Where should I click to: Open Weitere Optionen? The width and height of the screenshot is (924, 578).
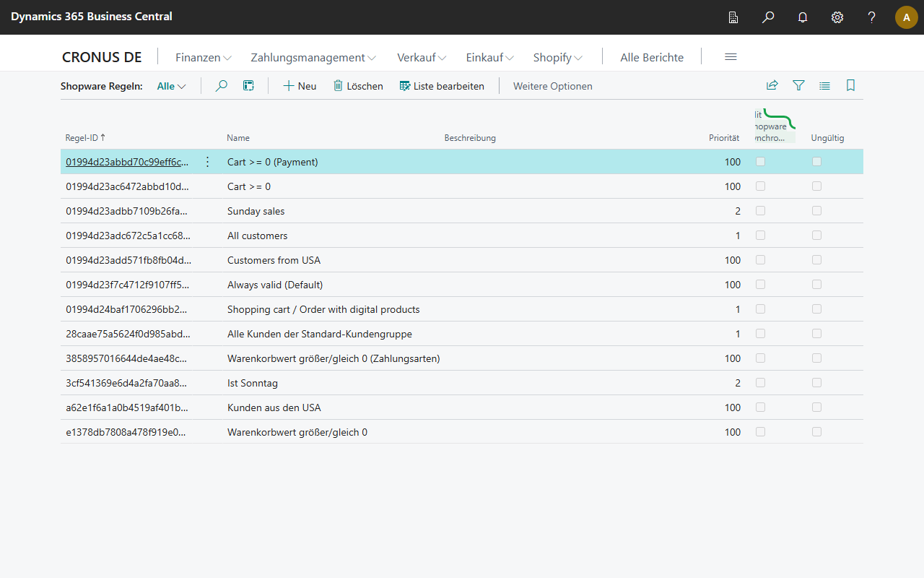[553, 86]
